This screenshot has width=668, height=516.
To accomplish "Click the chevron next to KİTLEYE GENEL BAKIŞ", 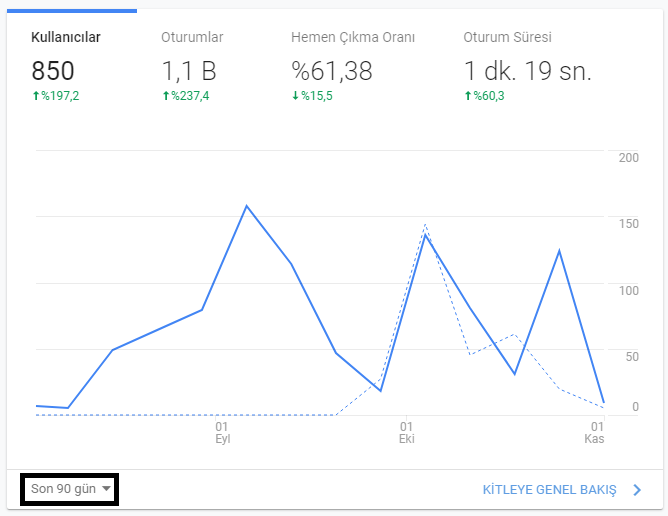I will pos(637,490).
